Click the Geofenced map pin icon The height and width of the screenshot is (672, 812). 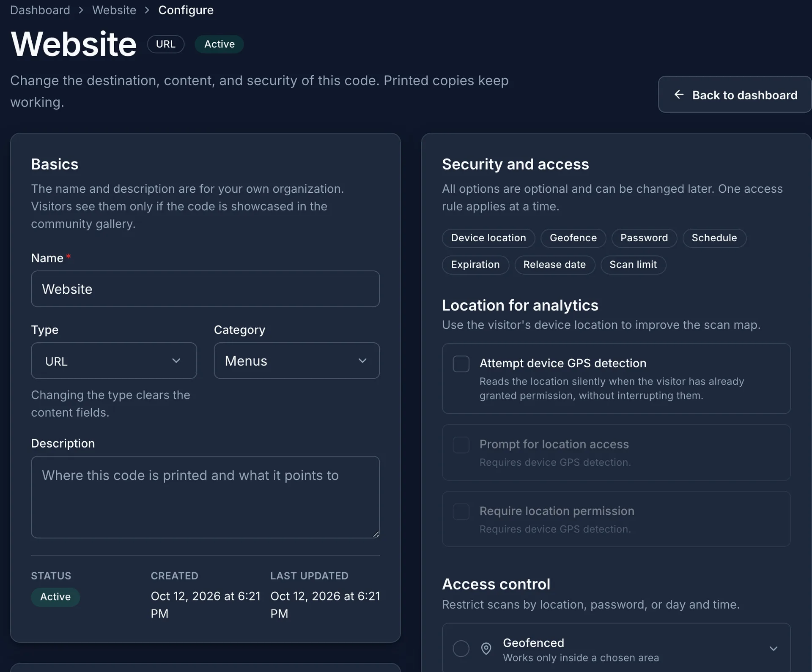point(486,648)
